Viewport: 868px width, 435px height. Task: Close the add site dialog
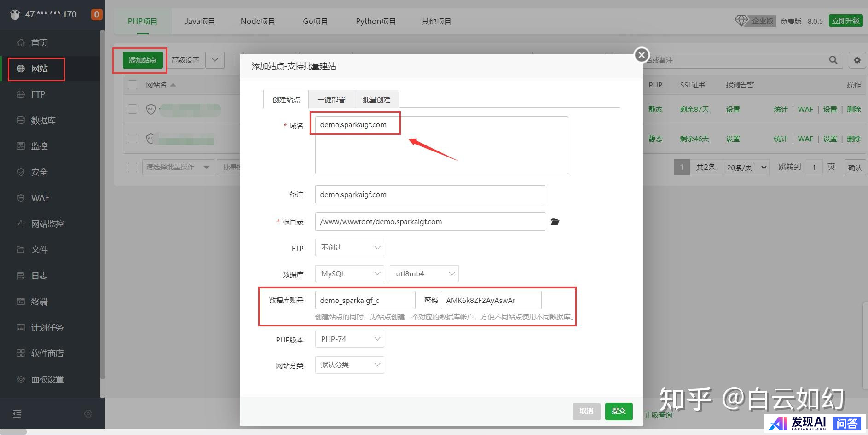[642, 55]
